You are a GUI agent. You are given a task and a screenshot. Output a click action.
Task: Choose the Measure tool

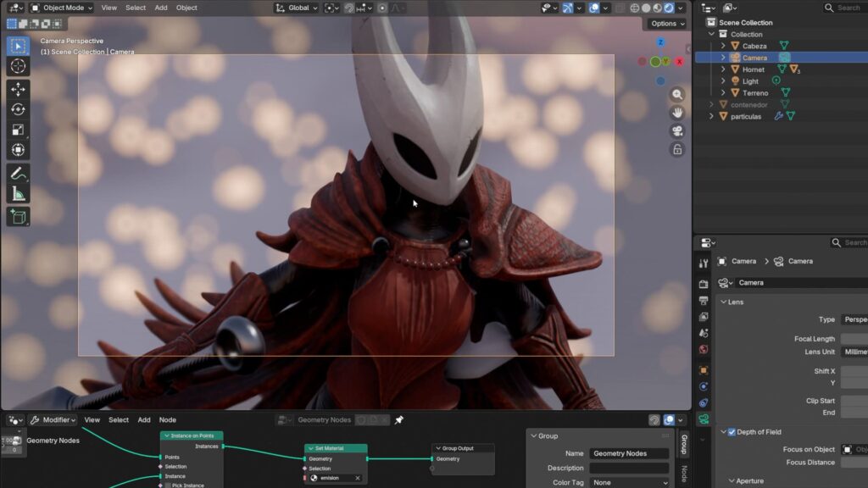(x=18, y=193)
